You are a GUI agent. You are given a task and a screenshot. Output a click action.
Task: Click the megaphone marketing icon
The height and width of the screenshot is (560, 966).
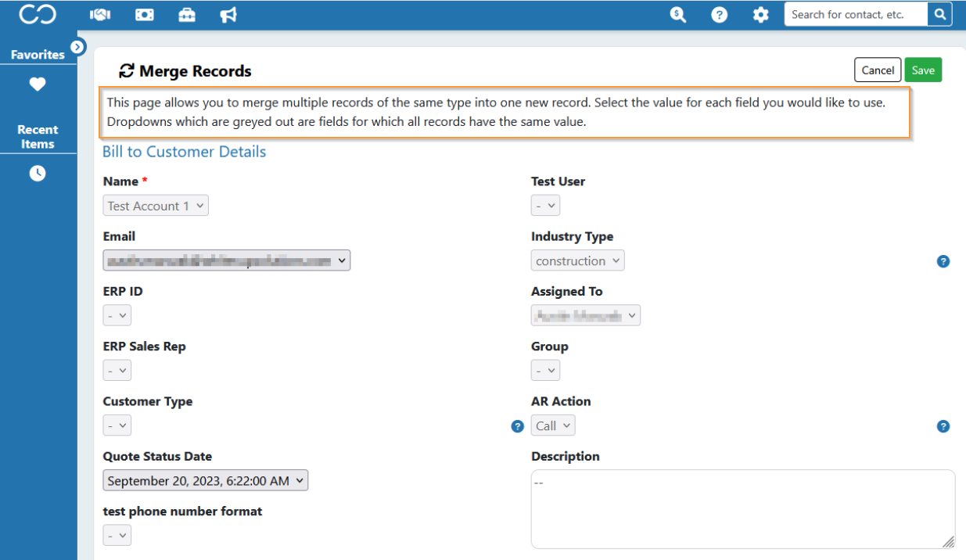(228, 15)
